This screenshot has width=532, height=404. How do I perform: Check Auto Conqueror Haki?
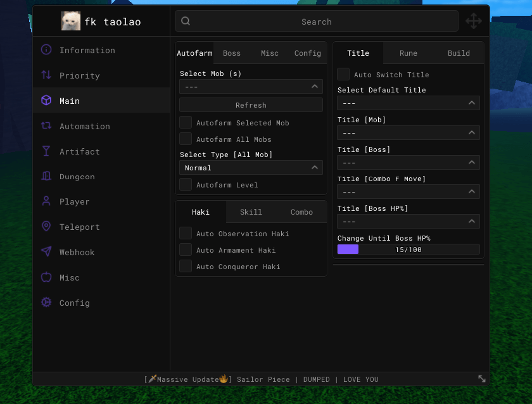tap(186, 267)
